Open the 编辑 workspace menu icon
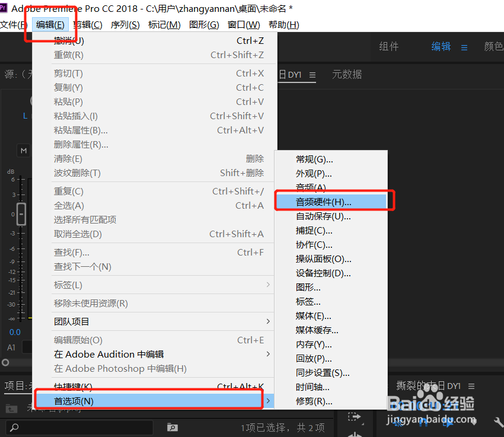Screen dimensions: 504x437 click(x=464, y=47)
